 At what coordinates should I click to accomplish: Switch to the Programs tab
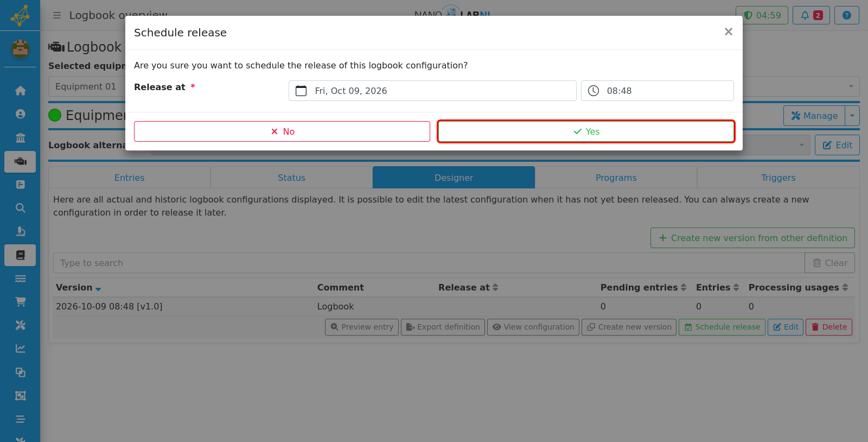616,178
